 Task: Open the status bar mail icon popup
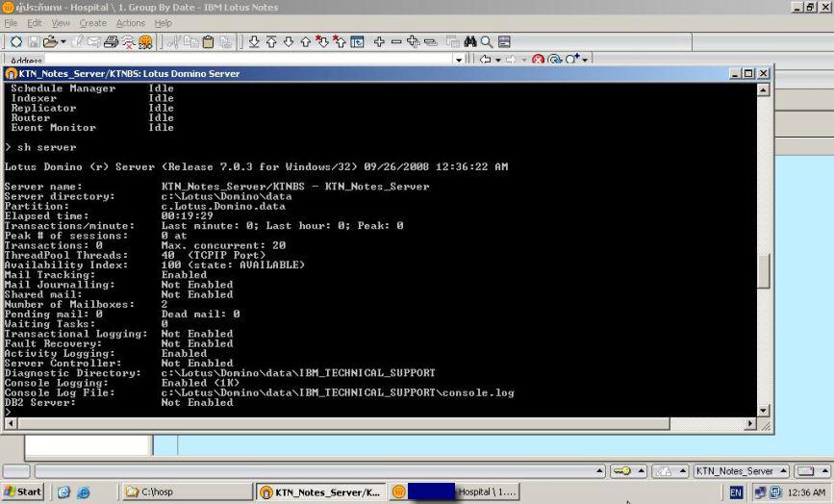tap(812, 471)
